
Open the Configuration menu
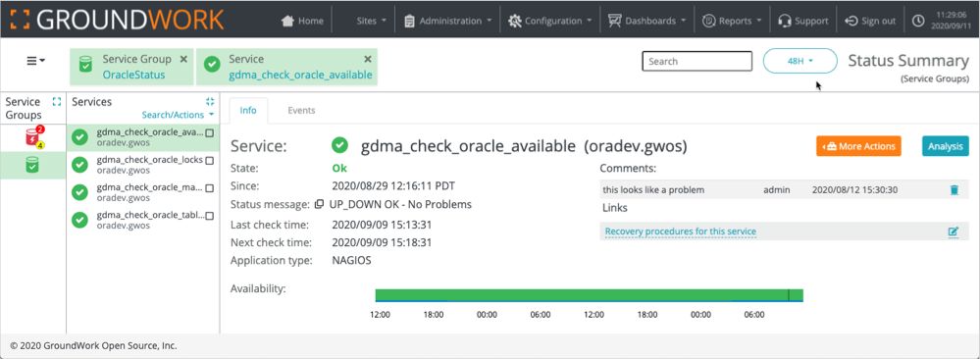[550, 21]
